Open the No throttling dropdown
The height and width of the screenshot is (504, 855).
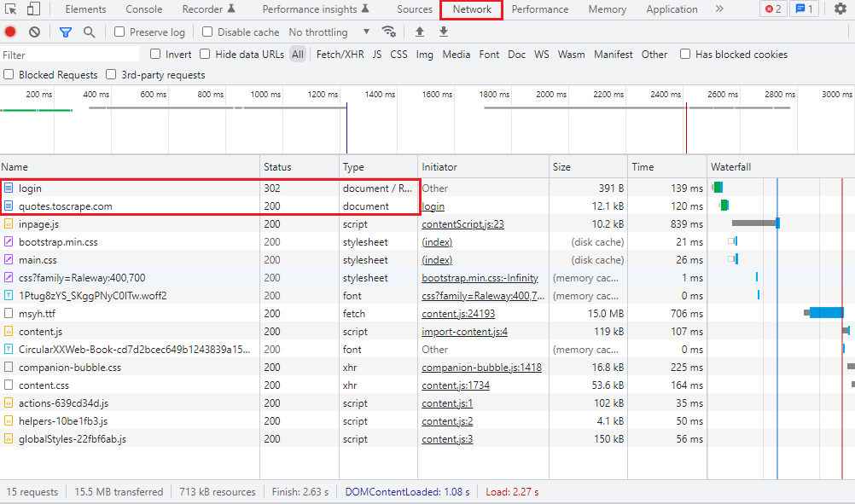click(329, 32)
